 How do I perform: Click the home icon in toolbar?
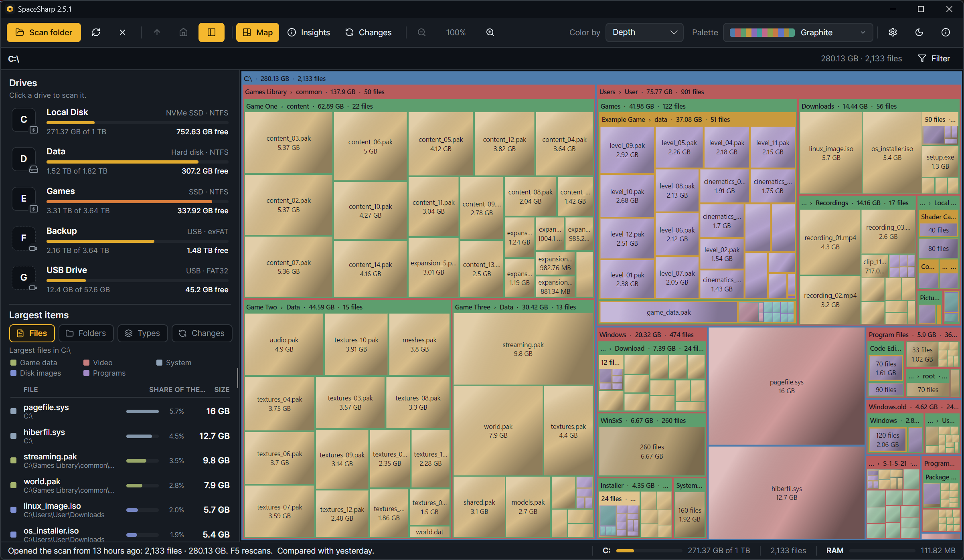pyautogui.click(x=183, y=32)
